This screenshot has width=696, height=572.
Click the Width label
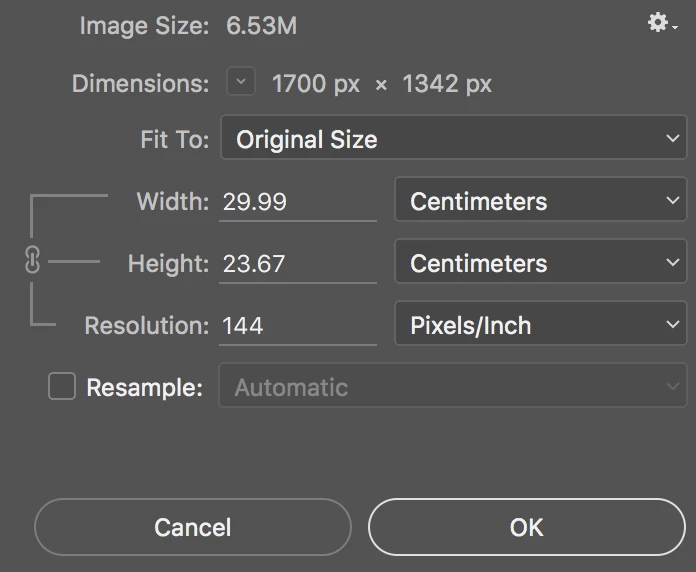coord(172,202)
